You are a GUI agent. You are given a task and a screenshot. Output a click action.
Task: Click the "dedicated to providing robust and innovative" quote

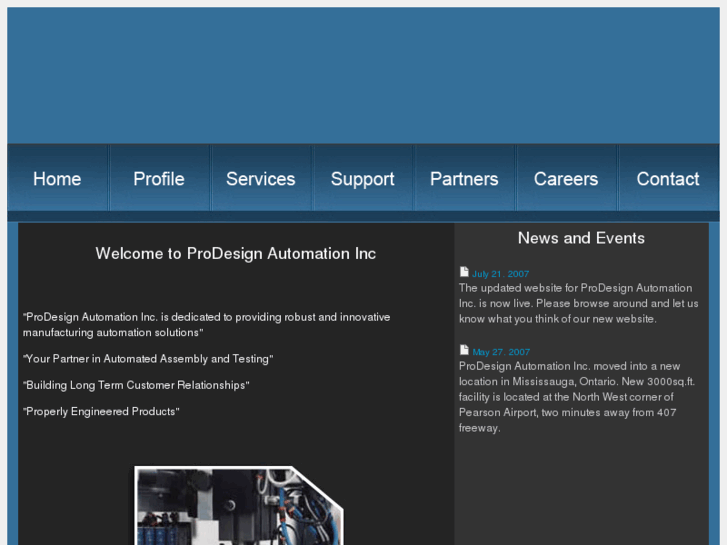click(x=207, y=325)
